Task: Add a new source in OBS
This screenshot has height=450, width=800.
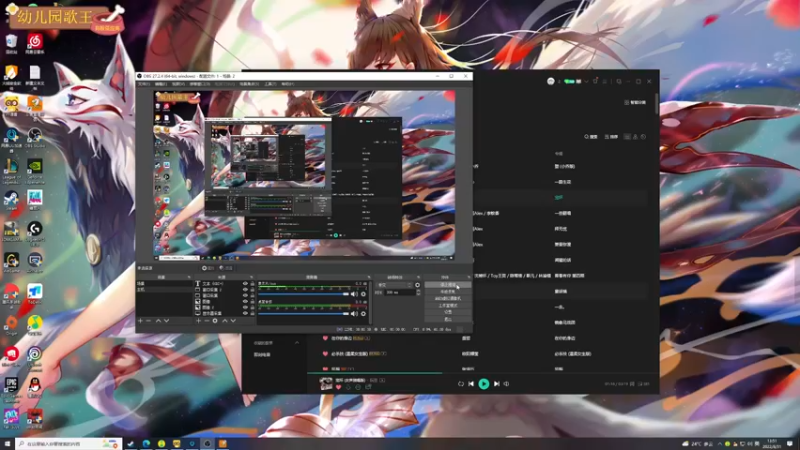Action: pyautogui.click(x=198, y=321)
